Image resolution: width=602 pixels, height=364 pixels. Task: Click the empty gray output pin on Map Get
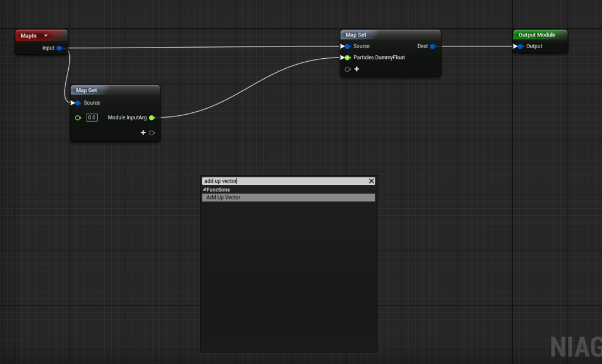point(152,133)
